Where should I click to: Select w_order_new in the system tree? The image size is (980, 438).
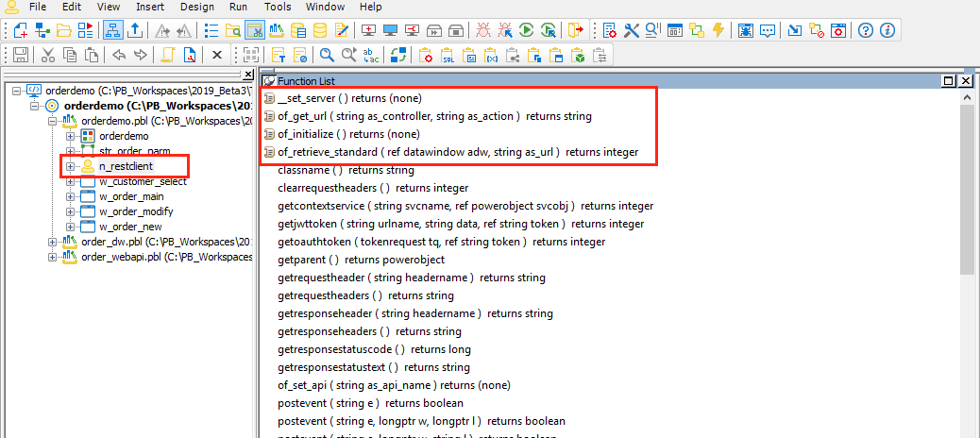click(130, 227)
